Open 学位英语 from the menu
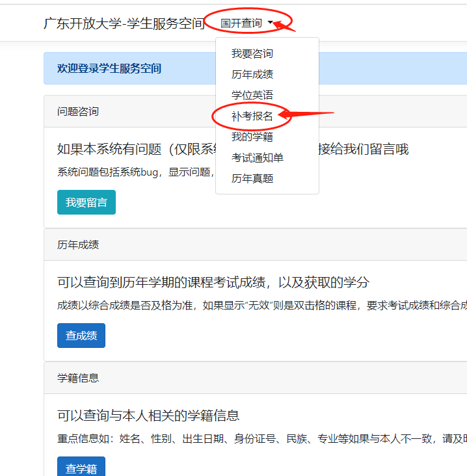This screenshot has width=467, height=476. point(252,96)
